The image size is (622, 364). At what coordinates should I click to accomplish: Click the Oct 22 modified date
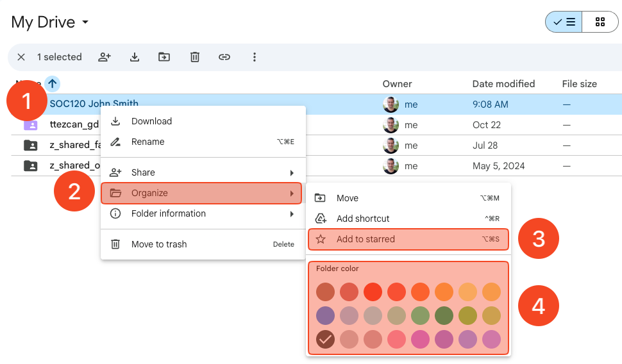(x=486, y=125)
